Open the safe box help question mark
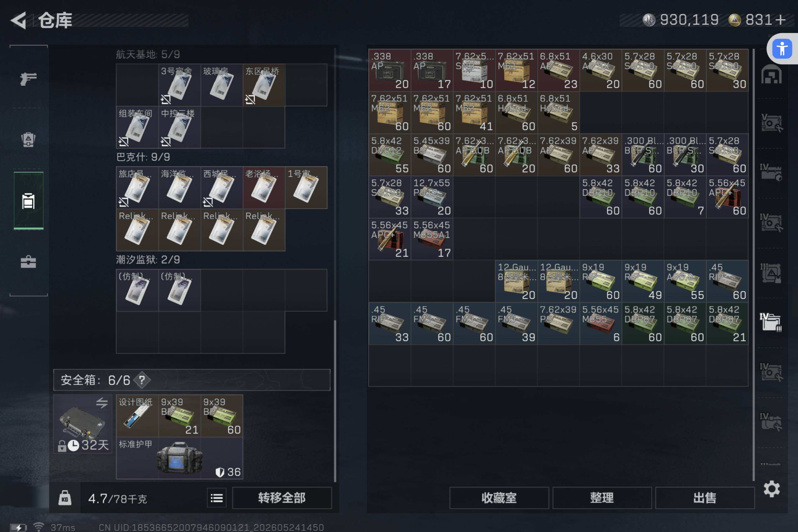Image resolution: width=798 pixels, height=532 pixels. click(x=142, y=380)
